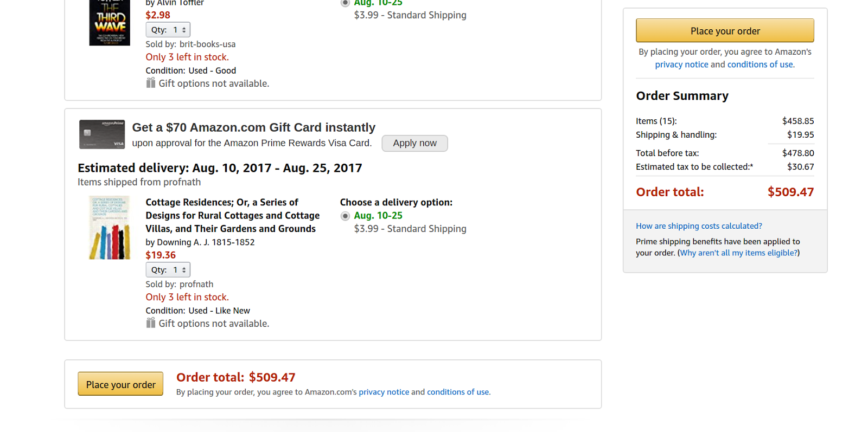Select Aug. 10-25 delivery radio for Third Wave
868x432 pixels.
(x=345, y=3)
